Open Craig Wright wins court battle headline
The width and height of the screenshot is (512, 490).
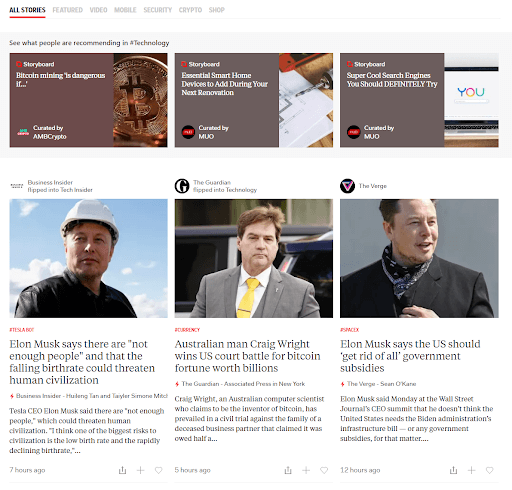click(x=247, y=356)
